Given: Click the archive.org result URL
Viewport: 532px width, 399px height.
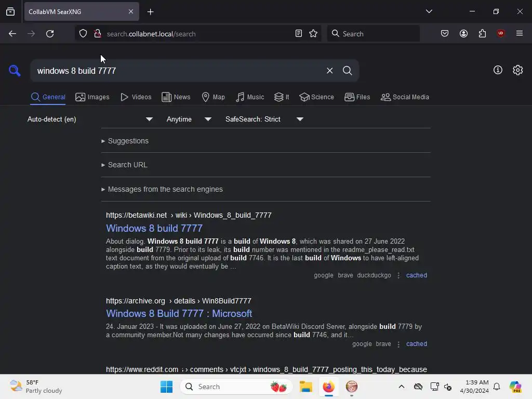Looking at the screenshot, I should (179, 301).
